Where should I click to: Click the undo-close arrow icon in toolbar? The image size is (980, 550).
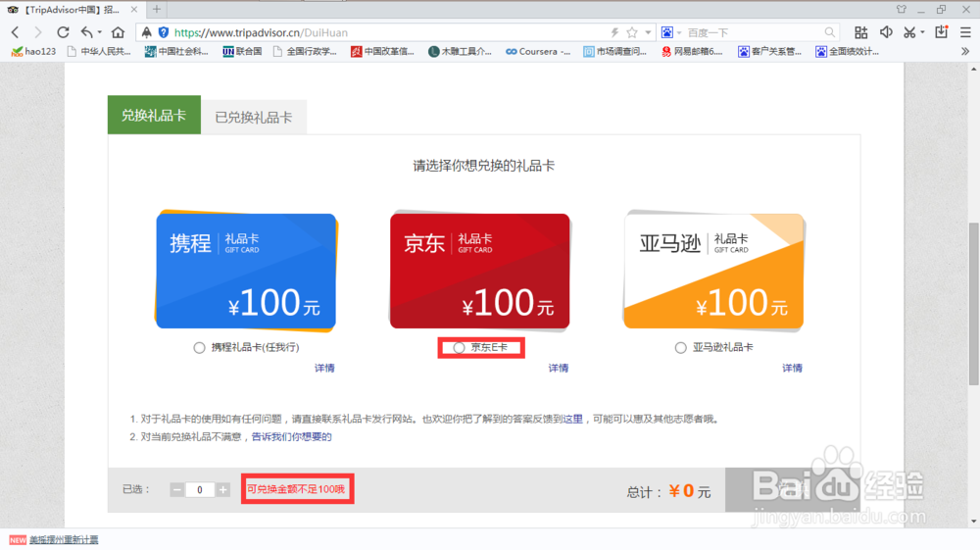(x=87, y=32)
